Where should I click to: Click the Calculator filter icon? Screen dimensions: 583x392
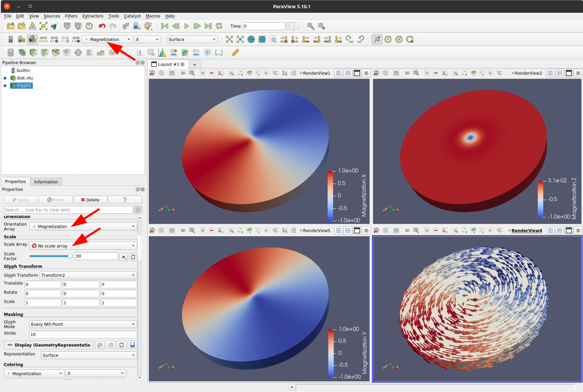click(x=11, y=53)
